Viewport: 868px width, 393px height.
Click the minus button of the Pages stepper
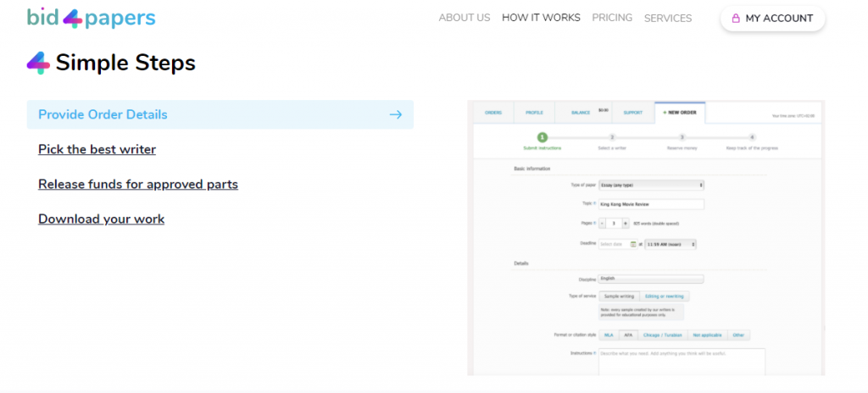pos(603,224)
